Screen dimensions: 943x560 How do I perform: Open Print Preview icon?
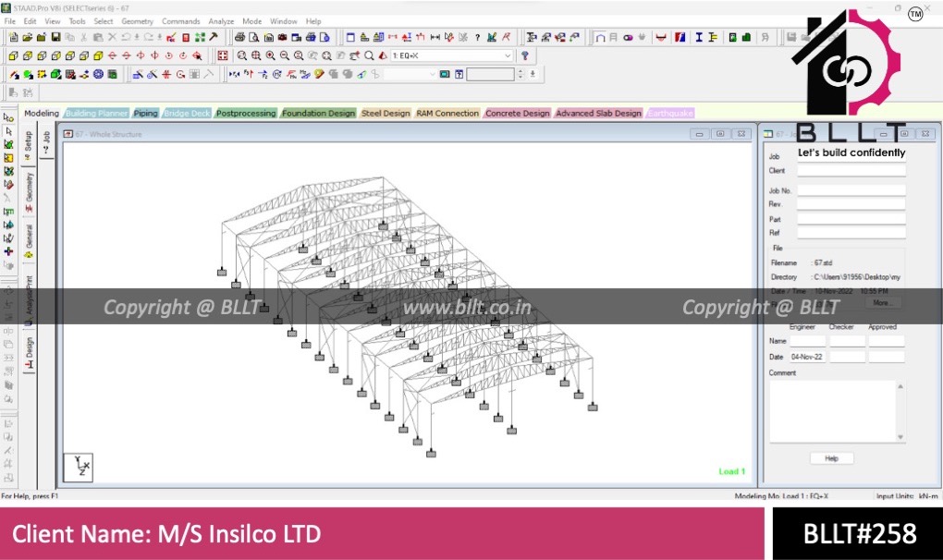(254, 37)
